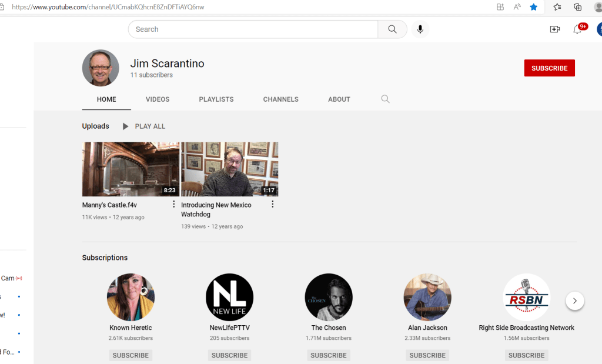Screen dimensions: 602x364
Task: Open options menu for Manny's Castle video
Action: pos(173,205)
